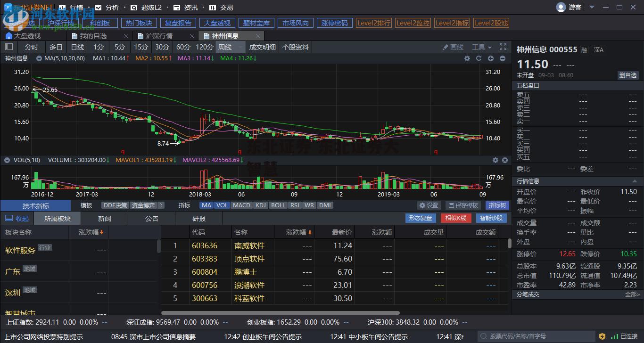Screen dimensions: 644x343
Task: Toggle the KDJ indicator
Action: [x=261, y=205]
